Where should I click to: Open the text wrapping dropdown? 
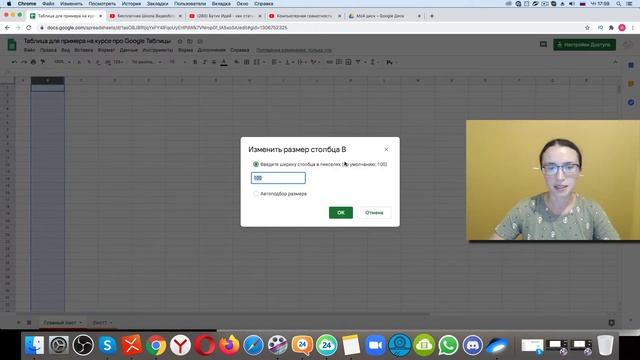(301, 62)
